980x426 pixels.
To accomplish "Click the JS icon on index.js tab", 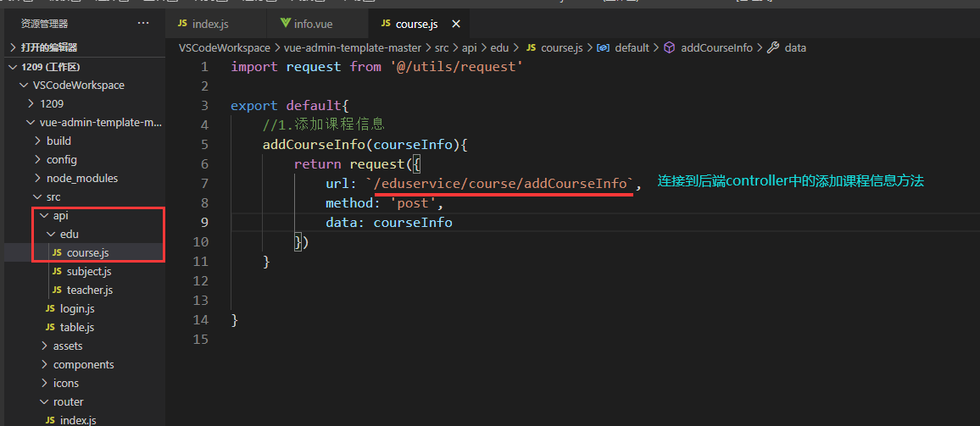I will pos(182,23).
